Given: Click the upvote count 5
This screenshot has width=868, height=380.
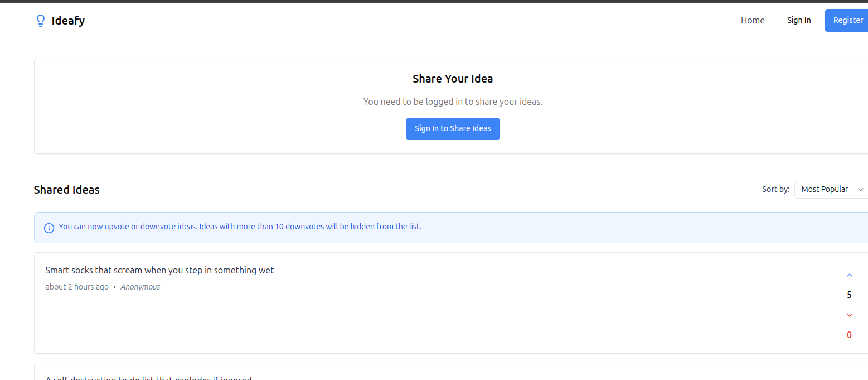Looking at the screenshot, I should pyautogui.click(x=849, y=295).
